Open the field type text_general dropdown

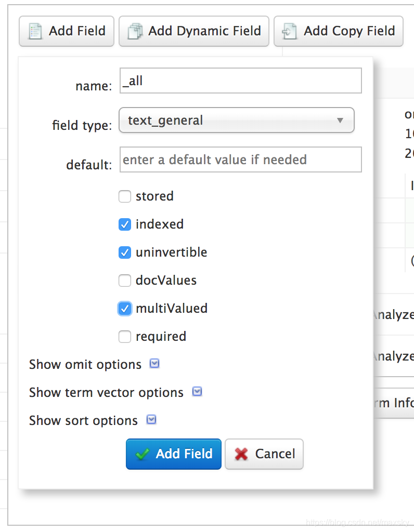[237, 120]
